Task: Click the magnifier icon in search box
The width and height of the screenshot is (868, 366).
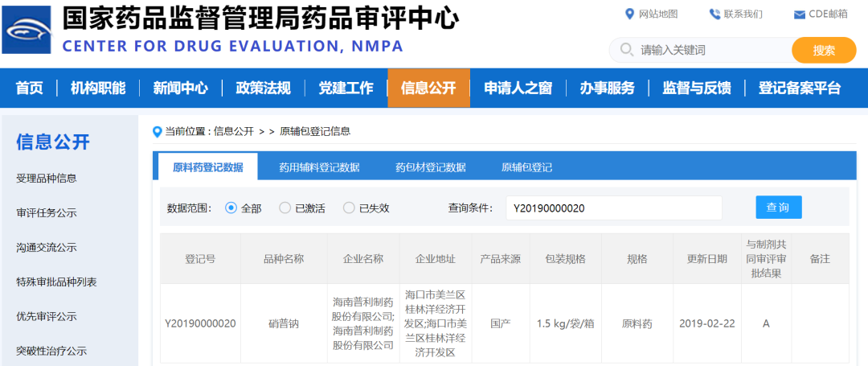Action: pos(626,50)
